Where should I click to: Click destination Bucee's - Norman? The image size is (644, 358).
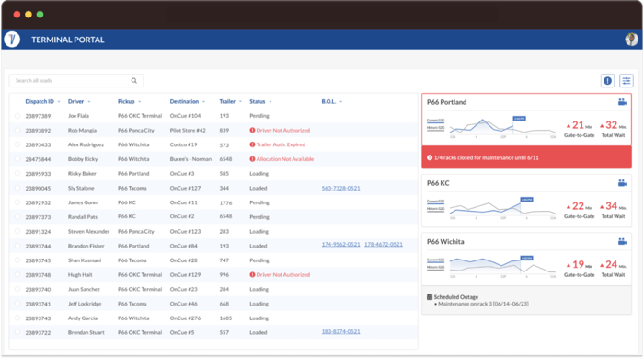click(x=191, y=159)
